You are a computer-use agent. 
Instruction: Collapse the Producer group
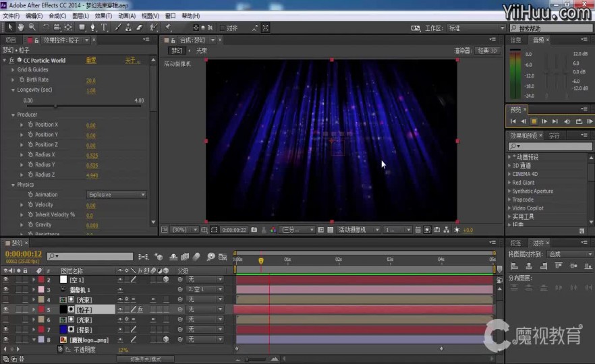click(13, 115)
